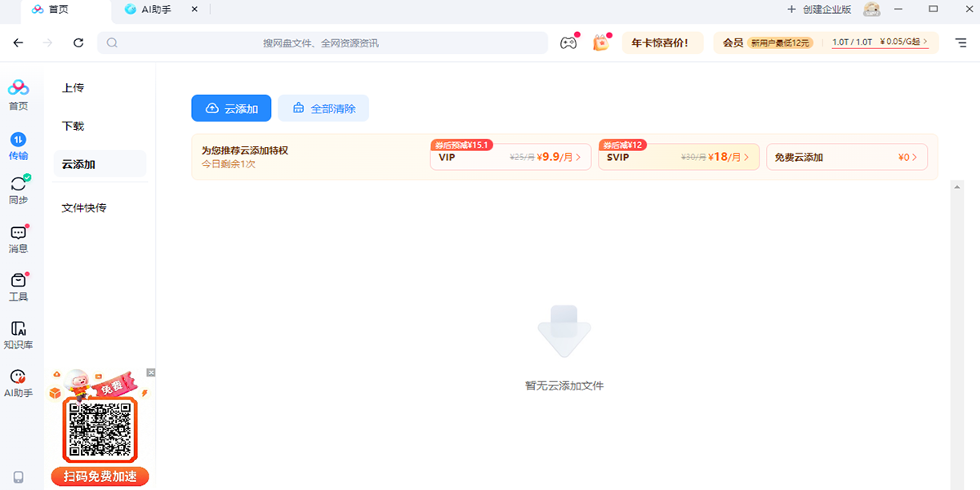Go to 同步 sync in sidebar
Screen dimensions: 980x490
(18, 190)
